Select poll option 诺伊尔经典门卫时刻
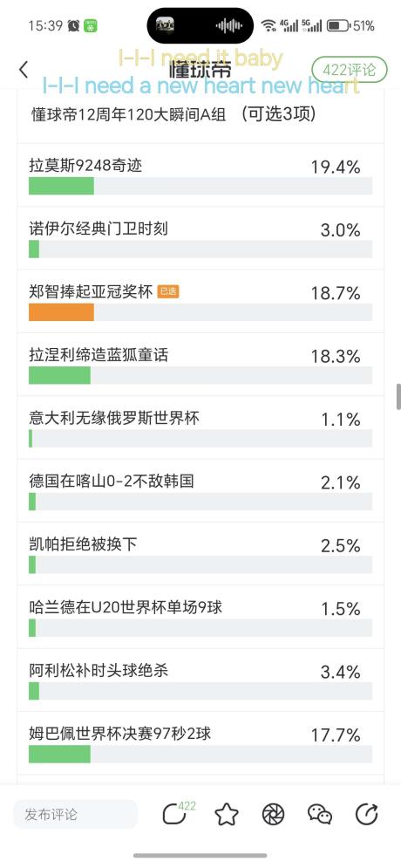 click(200, 238)
